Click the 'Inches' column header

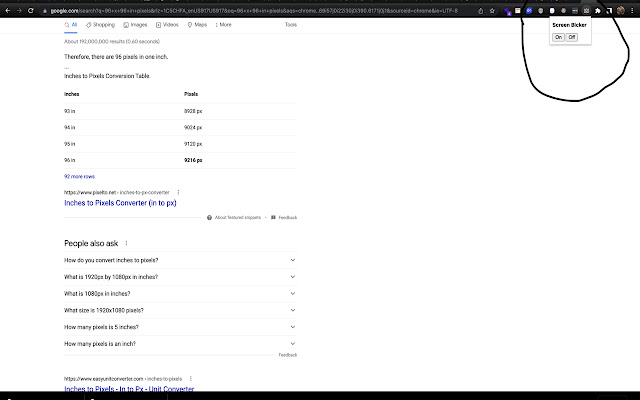(71, 94)
